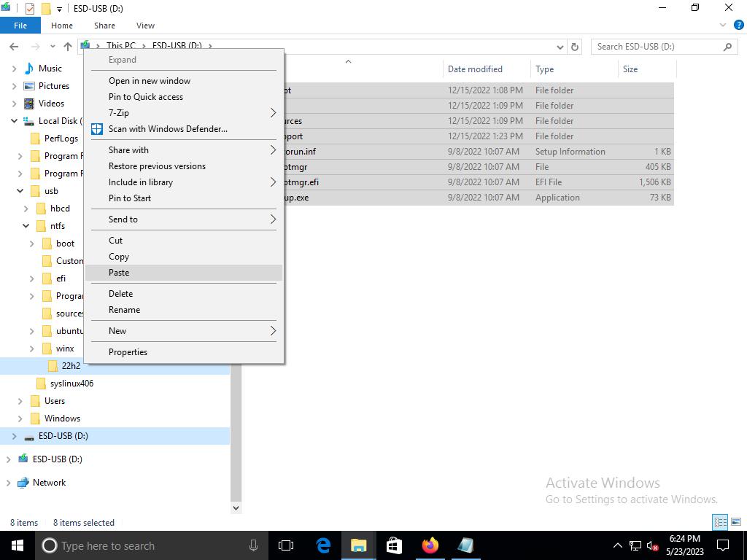Click the Back navigation arrow
747x560 pixels.
pyautogui.click(x=14, y=47)
